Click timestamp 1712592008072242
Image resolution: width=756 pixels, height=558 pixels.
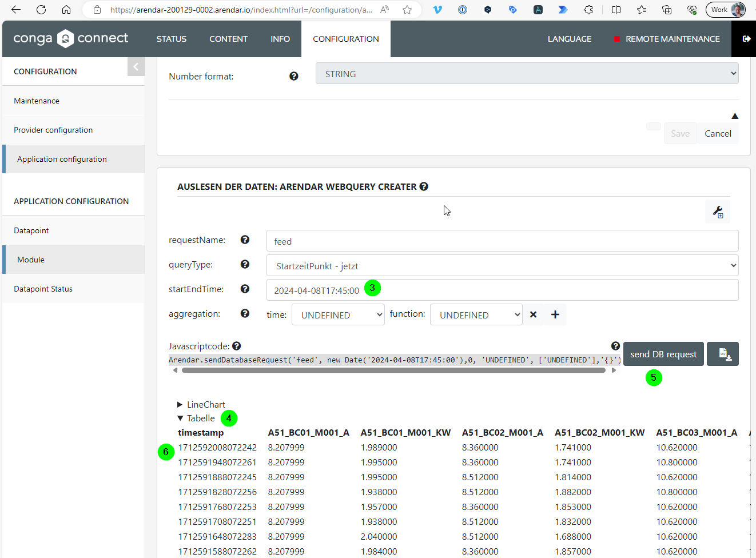click(x=217, y=447)
